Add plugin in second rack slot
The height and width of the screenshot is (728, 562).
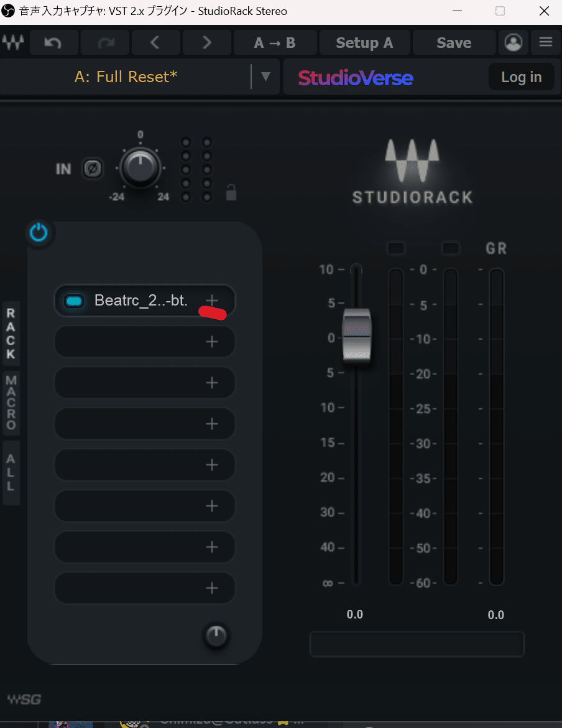coord(212,342)
